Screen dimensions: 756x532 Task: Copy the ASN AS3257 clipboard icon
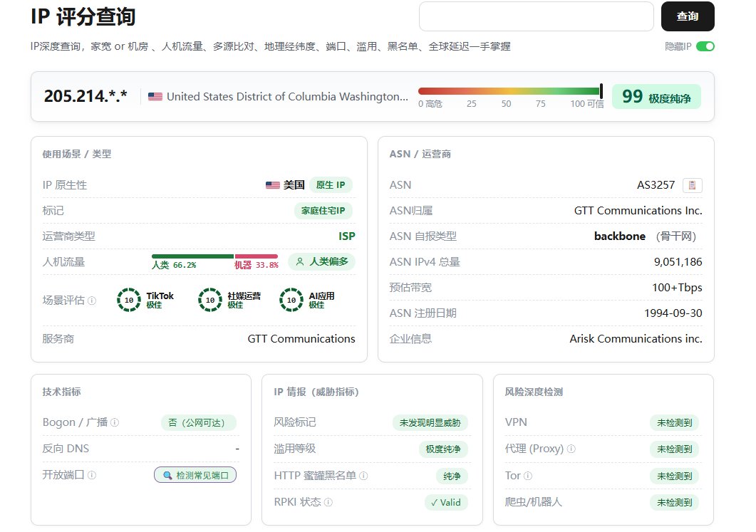[x=693, y=185]
